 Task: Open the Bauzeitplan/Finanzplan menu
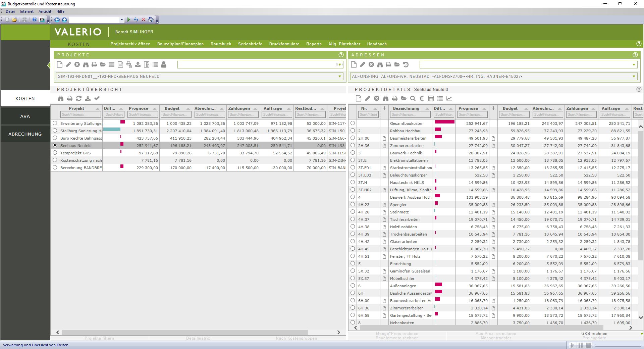click(x=180, y=44)
